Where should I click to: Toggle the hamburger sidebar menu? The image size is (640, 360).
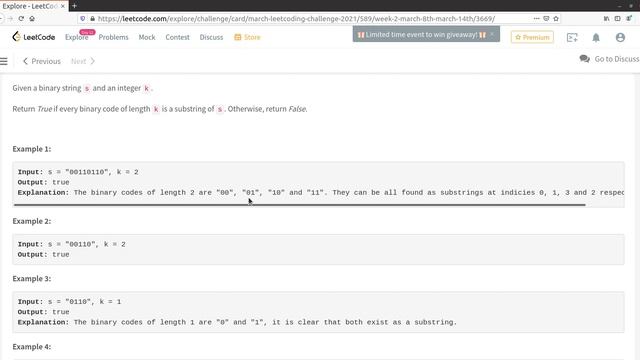pos(4,61)
